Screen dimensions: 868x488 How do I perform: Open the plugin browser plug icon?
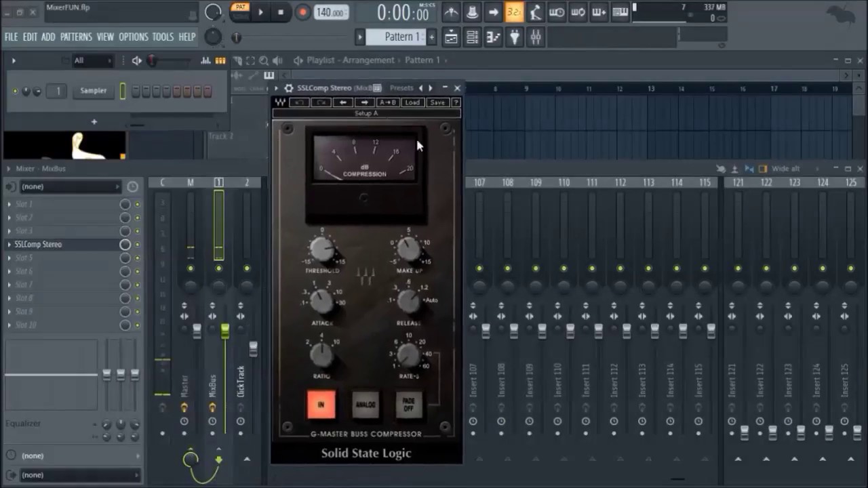coord(515,37)
